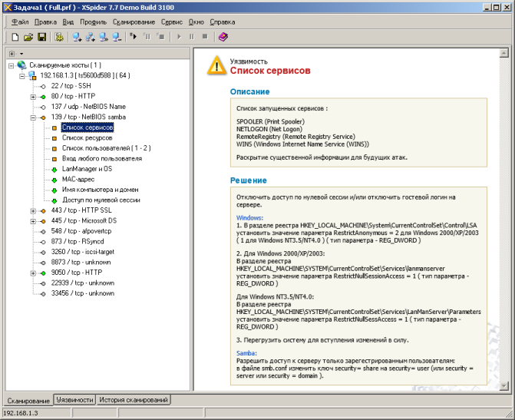Create a new task with the blank page icon

pos(15,37)
